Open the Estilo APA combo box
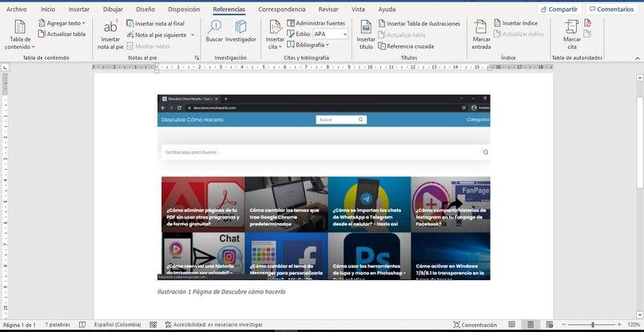 pyautogui.click(x=331, y=34)
